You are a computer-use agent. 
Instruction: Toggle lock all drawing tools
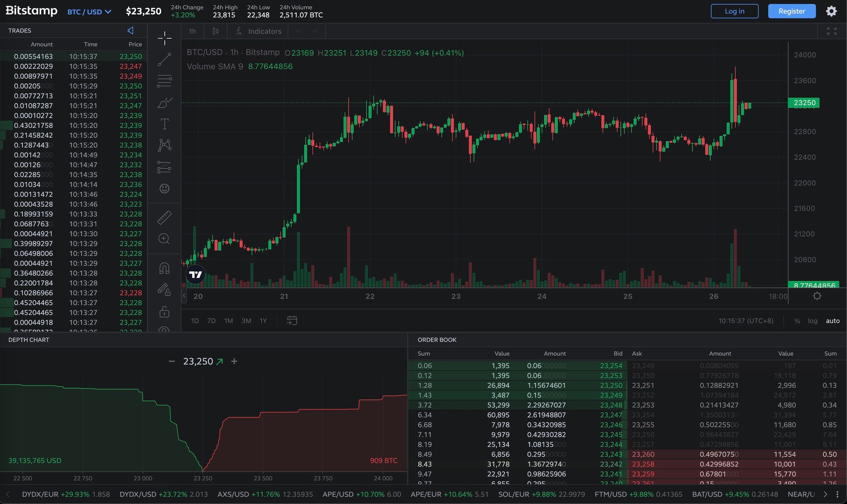pos(164,312)
